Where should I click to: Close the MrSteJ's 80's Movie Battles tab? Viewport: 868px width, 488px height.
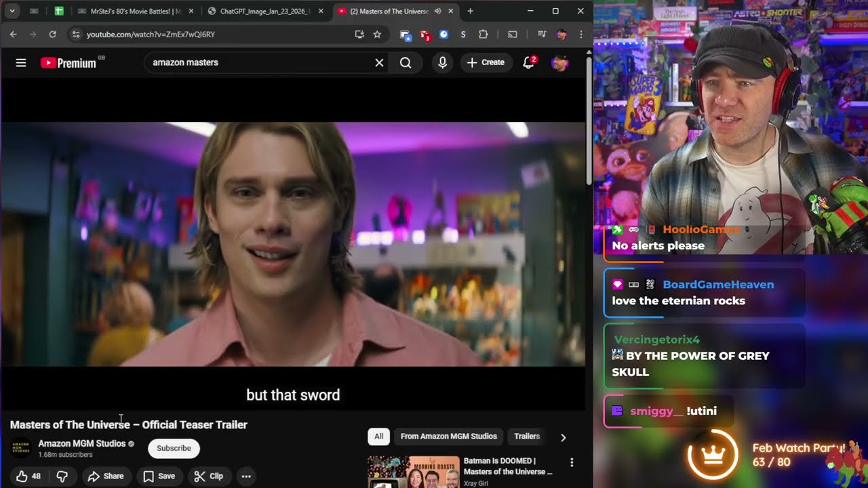tap(191, 11)
